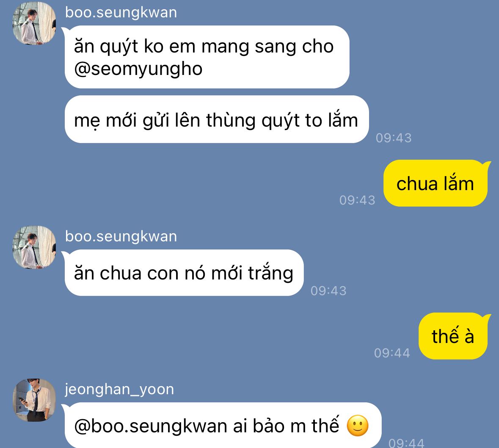Tap the @seomyungho mention

click(138, 69)
